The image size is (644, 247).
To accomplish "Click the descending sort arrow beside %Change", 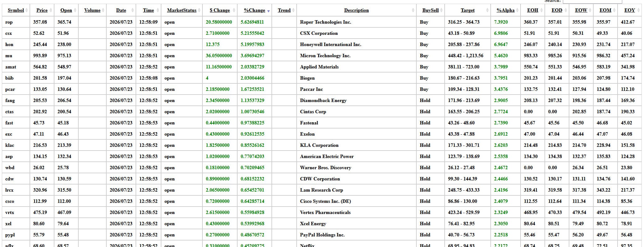I will [x=269, y=11].
